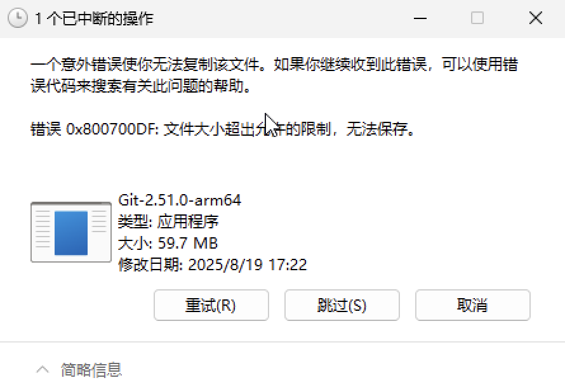Minimize the interrupted operation dialog
The image size is (565, 392).
(x=420, y=18)
